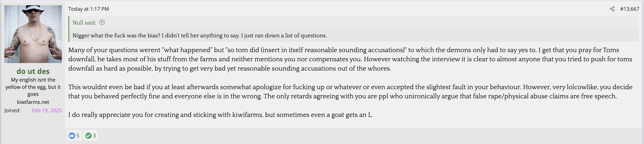Click the "Null said:" quote attribution
This screenshot has width=644, height=144.
pyautogui.click(x=84, y=23)
